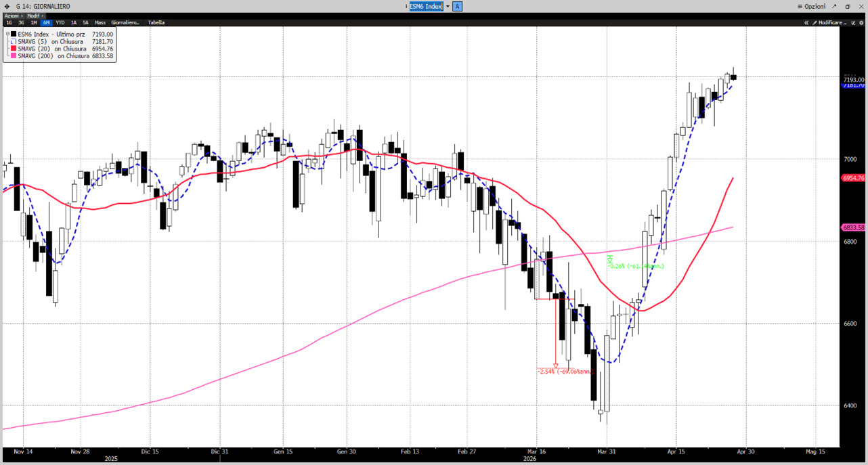Select the Mass time range option
The image size is (868, 465).
click(x=100, y=22)
